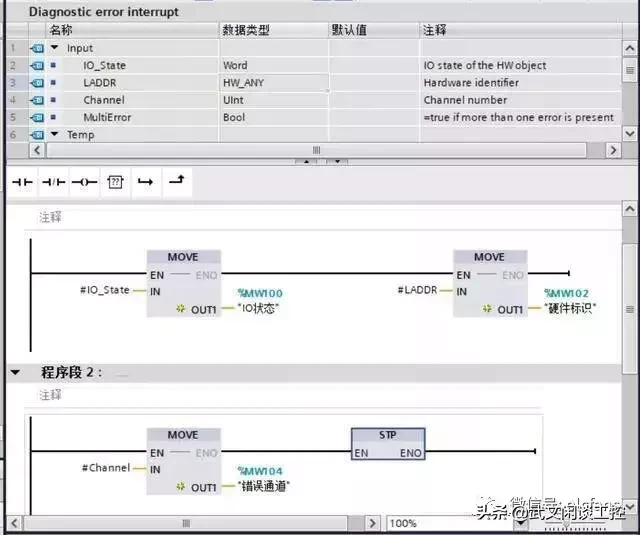Screen dimensions: 640x535
Task: Click the editor horizontal left scroll arrow
Action: pos(14,523)
